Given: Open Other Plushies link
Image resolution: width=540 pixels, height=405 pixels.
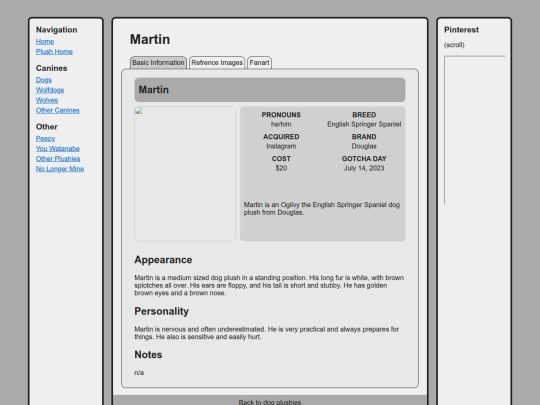Looking at the screenshot, I should [58, 159].
